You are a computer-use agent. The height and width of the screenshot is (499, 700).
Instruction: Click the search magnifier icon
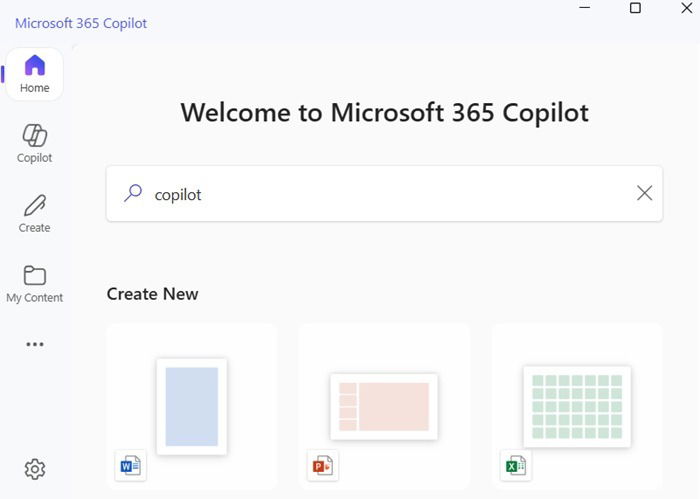tap(133, 193)
